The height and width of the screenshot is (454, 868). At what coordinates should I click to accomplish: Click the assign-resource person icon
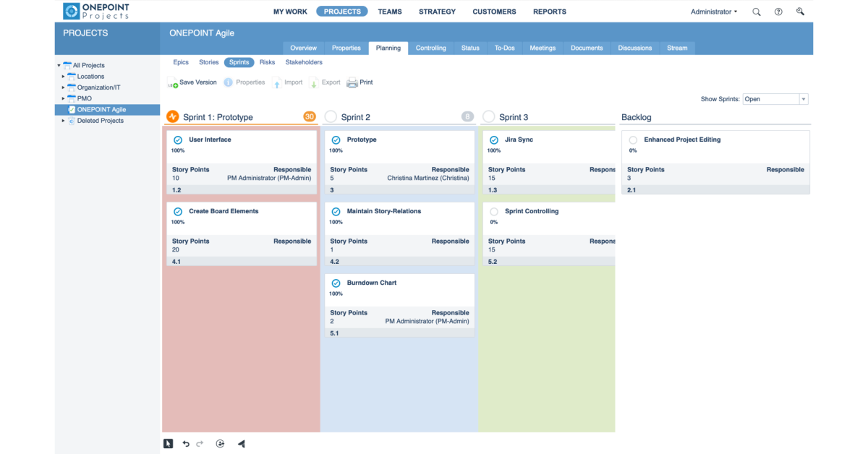click(220, 444)
